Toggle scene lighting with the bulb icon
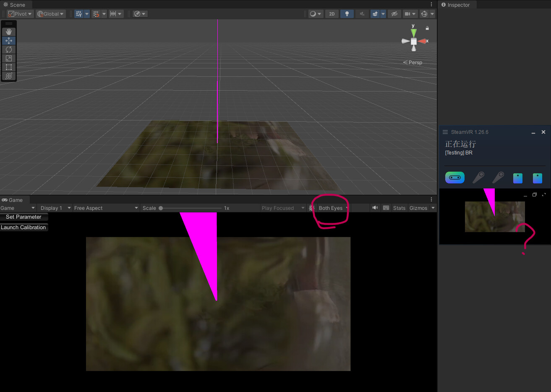The image size is (551, 392). tap(347, 13)
